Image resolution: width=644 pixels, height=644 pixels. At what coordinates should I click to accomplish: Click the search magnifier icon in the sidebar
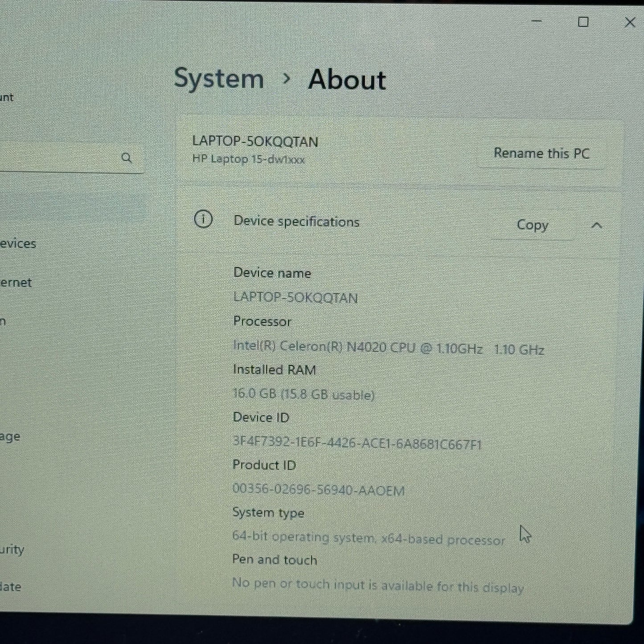tap(127, 158)
